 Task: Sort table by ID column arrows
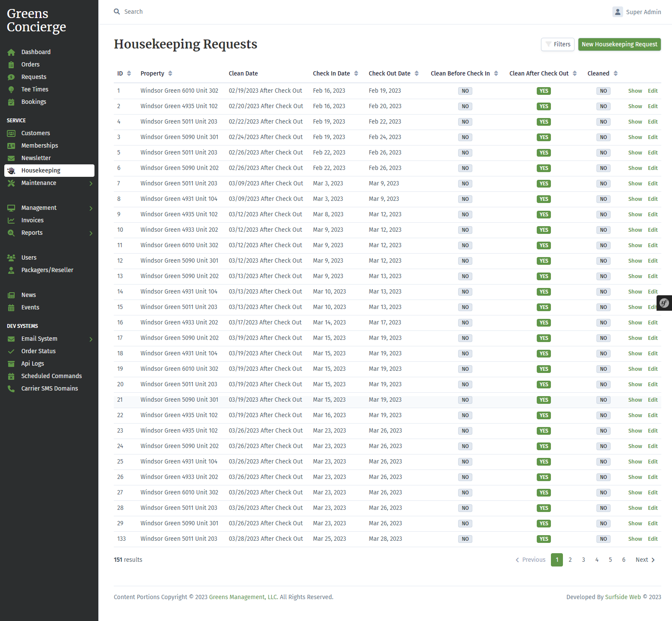(x=129, y=73)
